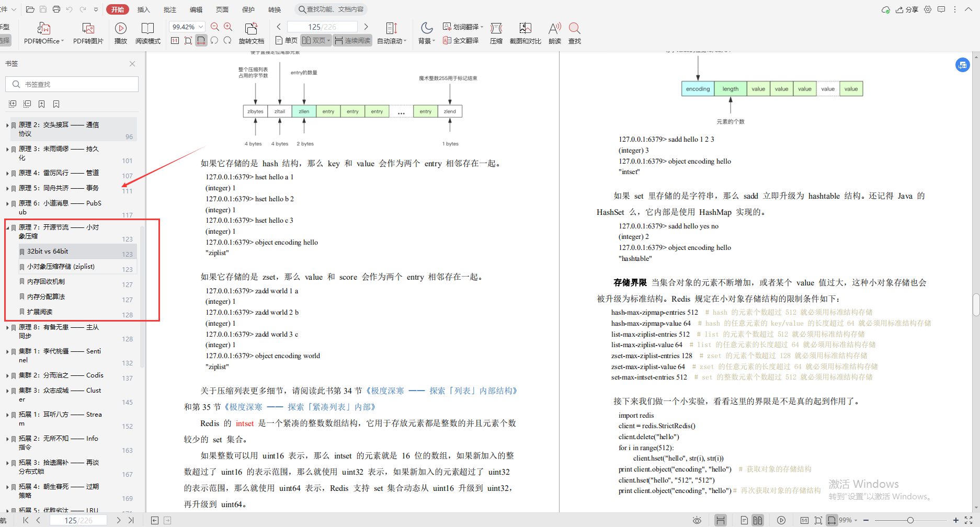Click the zoom out magnifier icon

pos(215,27)
